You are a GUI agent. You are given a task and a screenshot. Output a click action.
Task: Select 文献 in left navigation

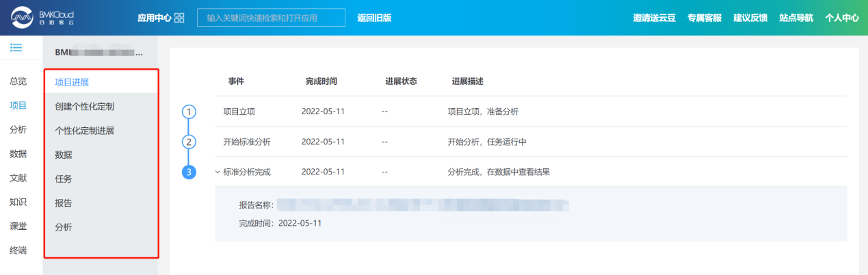(18, 178)
